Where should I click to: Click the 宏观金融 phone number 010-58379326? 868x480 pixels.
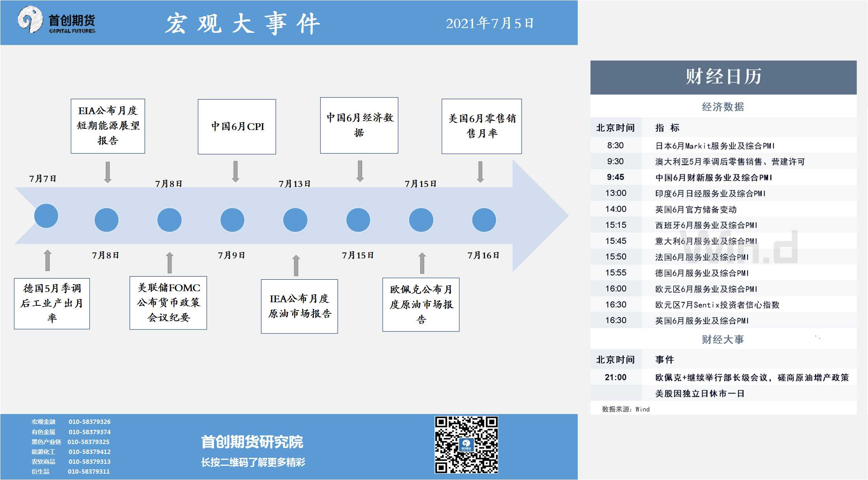tap(90, 422)
